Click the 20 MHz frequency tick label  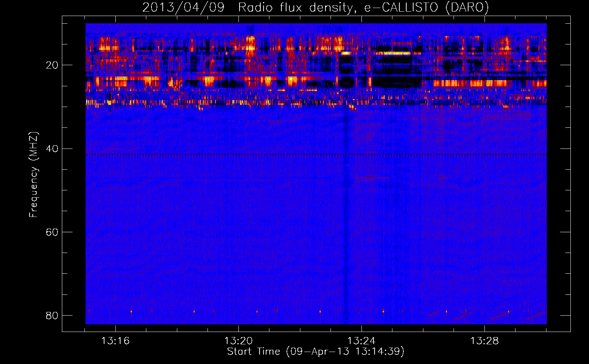[x=52, y=66]
